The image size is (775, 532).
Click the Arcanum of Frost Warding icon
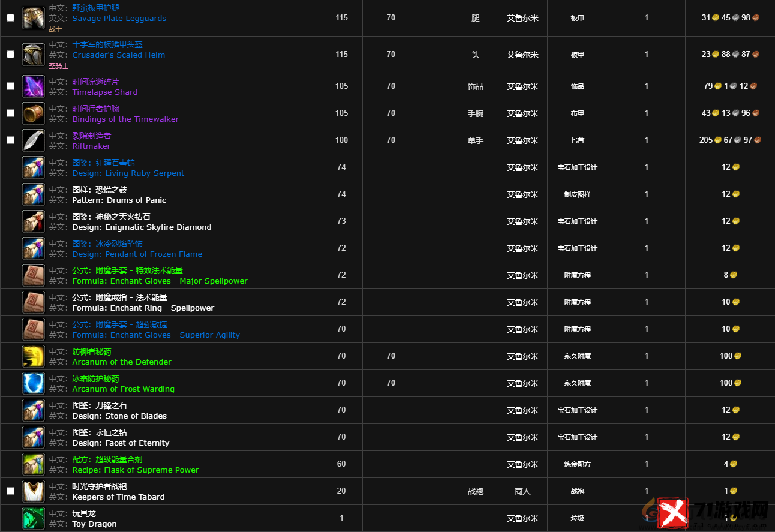[x=34, y=383]
